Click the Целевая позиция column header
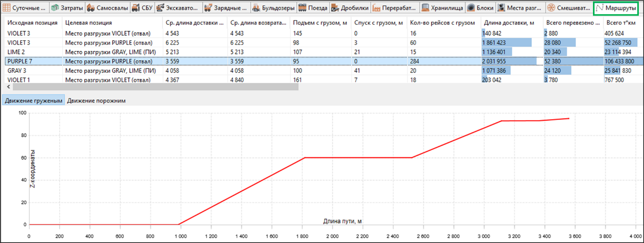 (x=113, y=23)
